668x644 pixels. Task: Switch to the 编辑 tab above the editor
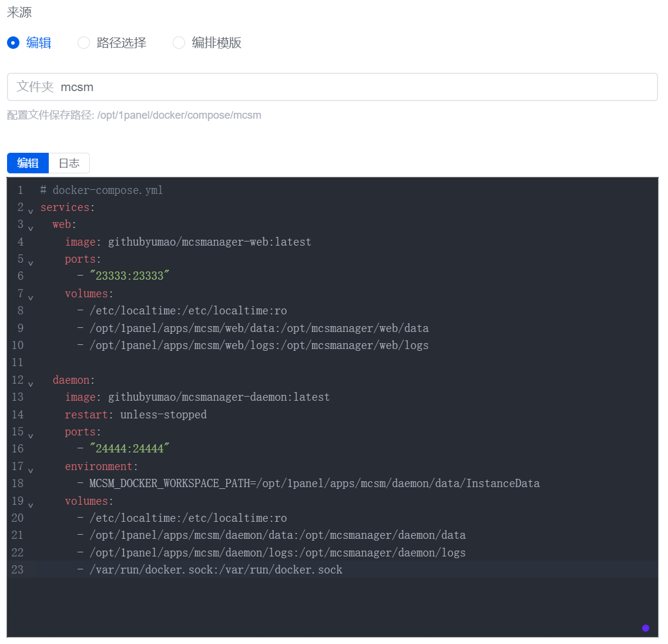(28, 163)
